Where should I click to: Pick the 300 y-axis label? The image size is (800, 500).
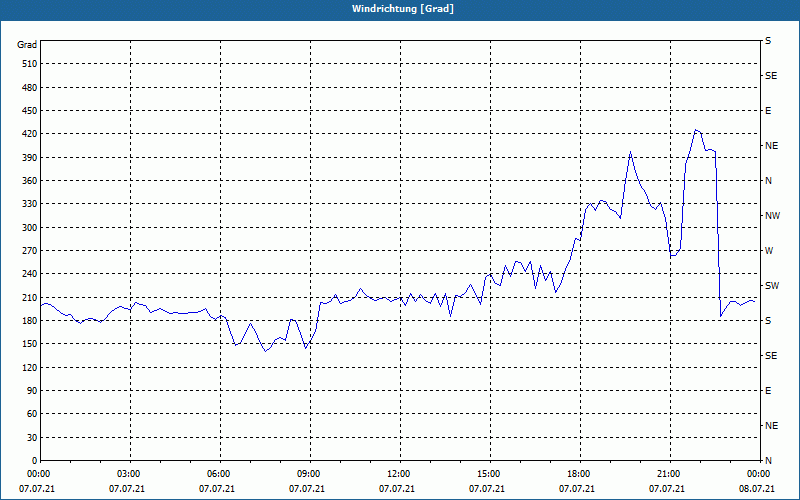(30, 228)
